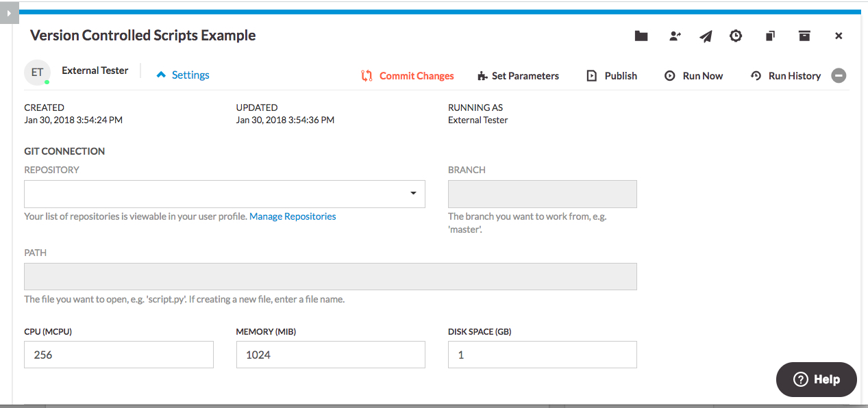The width and height of the screenshot is (868, 408).
Task: Follow the Manage Repositories link
Action: [x=293, y=216]
